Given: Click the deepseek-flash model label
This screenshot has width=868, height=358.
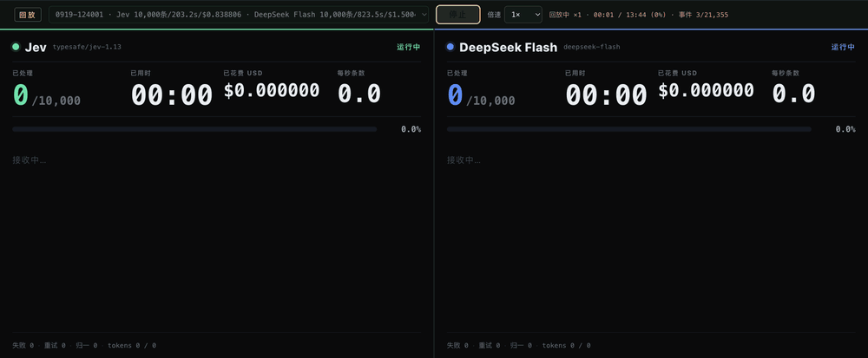Looking at the screenshot, I should (x=592, y=48).
